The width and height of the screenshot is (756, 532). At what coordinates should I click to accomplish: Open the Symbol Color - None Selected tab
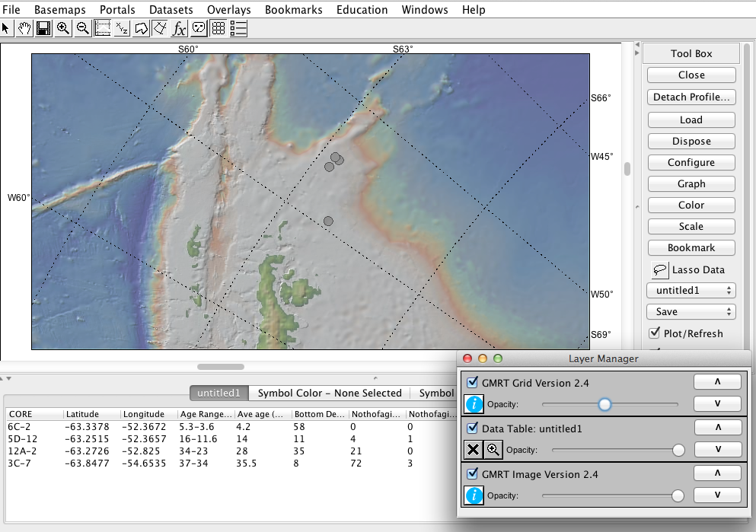pos(330,393)
